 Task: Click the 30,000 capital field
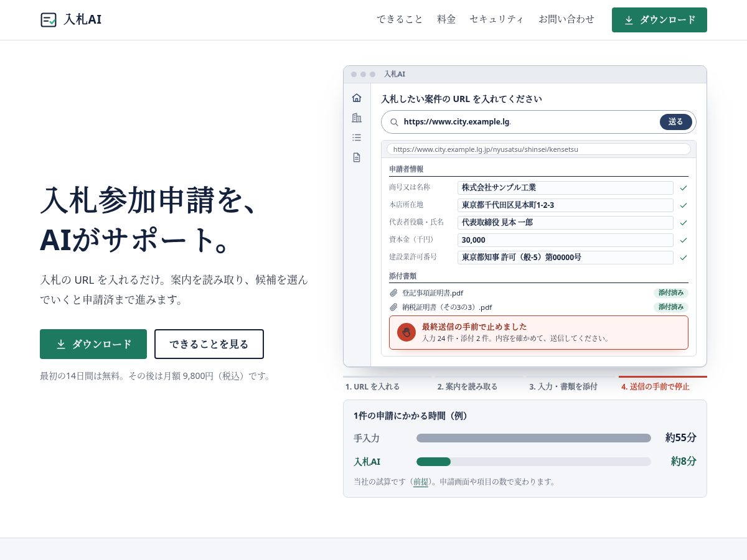[x=565, y=240]
